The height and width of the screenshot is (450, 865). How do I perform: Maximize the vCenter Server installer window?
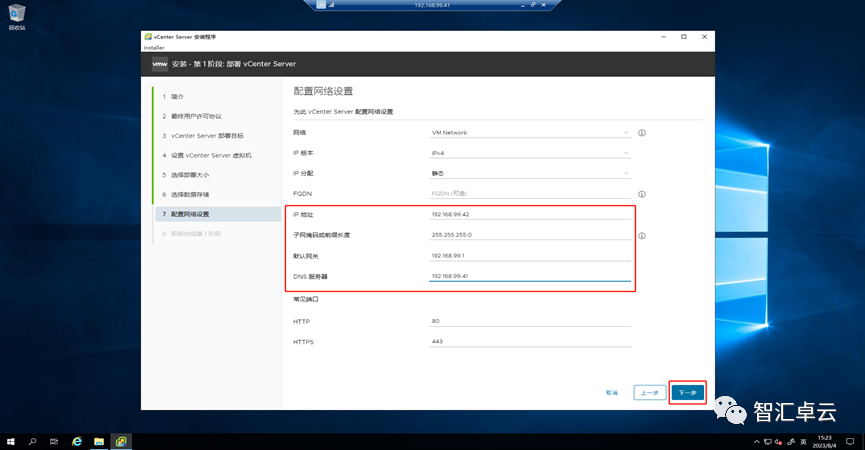point(684,37)
